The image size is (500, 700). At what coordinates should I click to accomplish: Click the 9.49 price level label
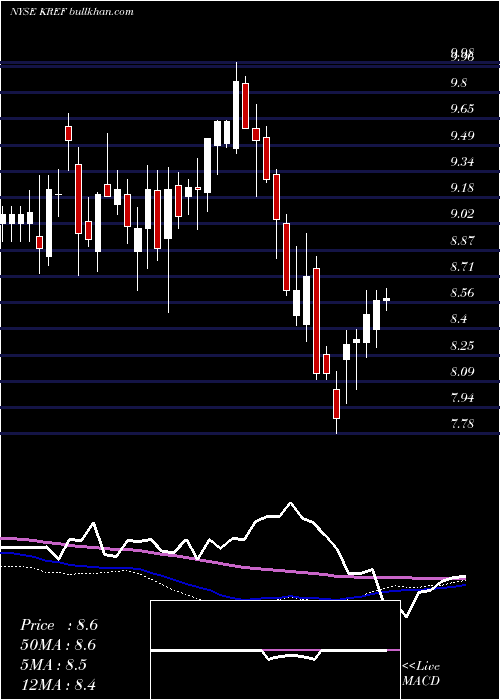click(x=462, y=135)
